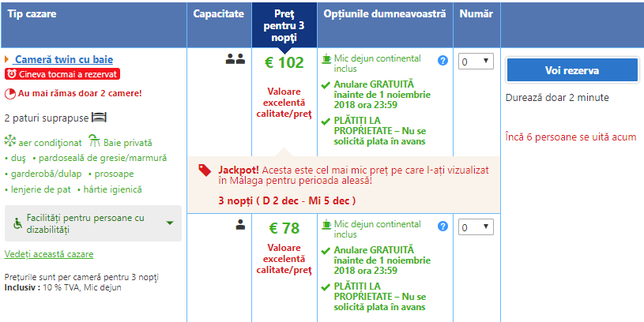Follow the Vedeți această cazare link
Image resolution: width=644 pixels, height=322 pixels.
tap(49, 254)
